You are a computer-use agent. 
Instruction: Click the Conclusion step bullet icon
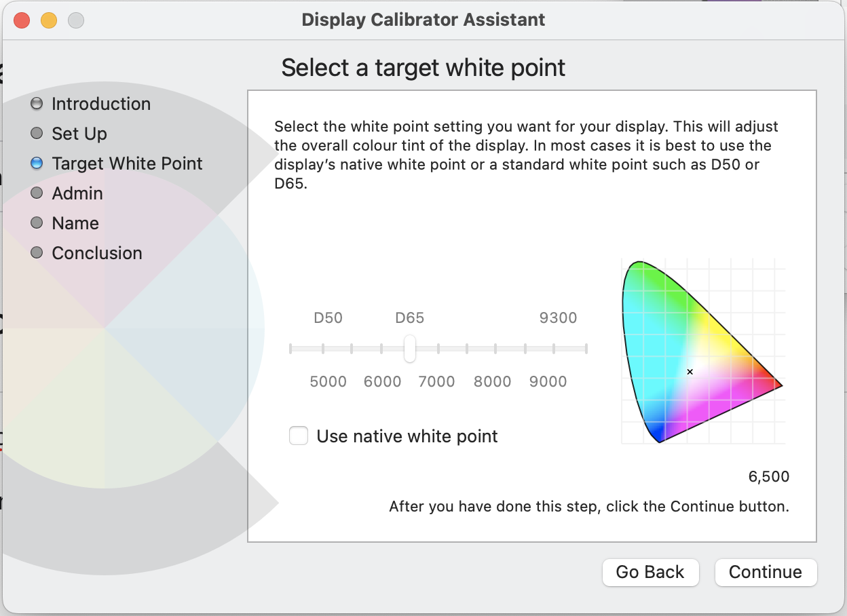tap(37, 253)
